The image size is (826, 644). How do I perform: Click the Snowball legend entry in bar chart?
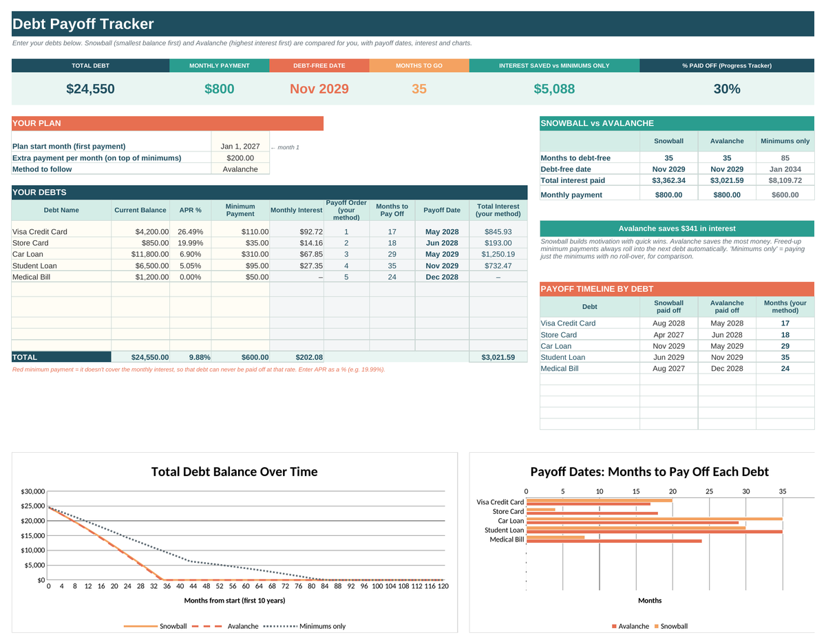pos(671,626)
